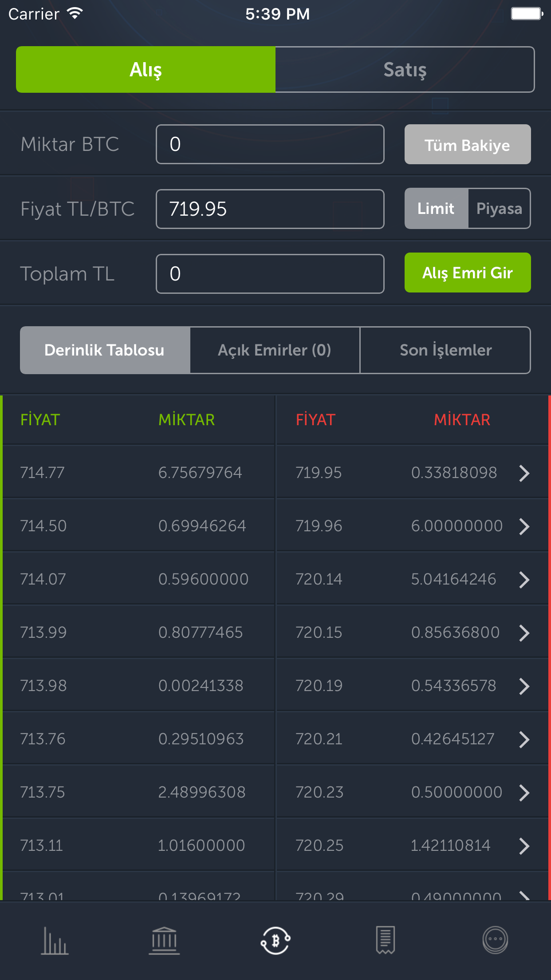The image size is (551, 980).
Task: Select ask price 720.21
Action: tap(319, 739)
